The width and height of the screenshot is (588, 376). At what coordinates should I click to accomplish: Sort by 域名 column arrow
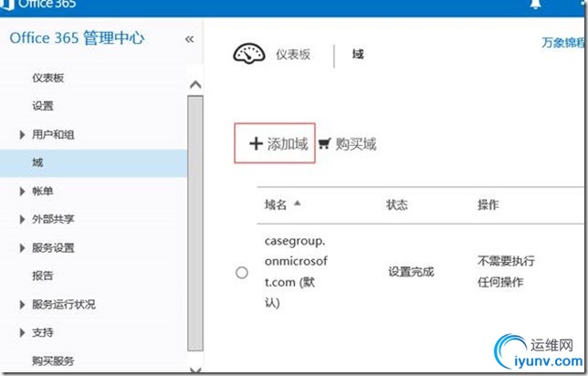click(298, 204)
